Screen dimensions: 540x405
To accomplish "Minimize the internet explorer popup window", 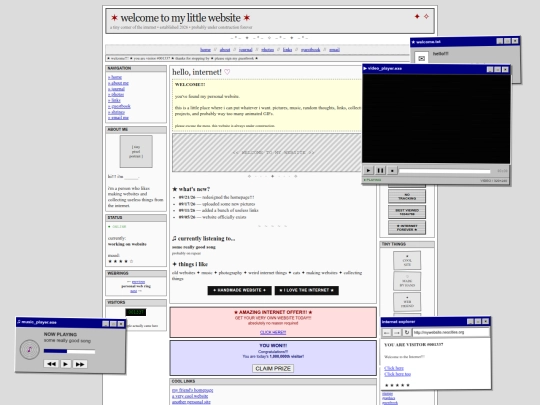I will tap(470, 321).
